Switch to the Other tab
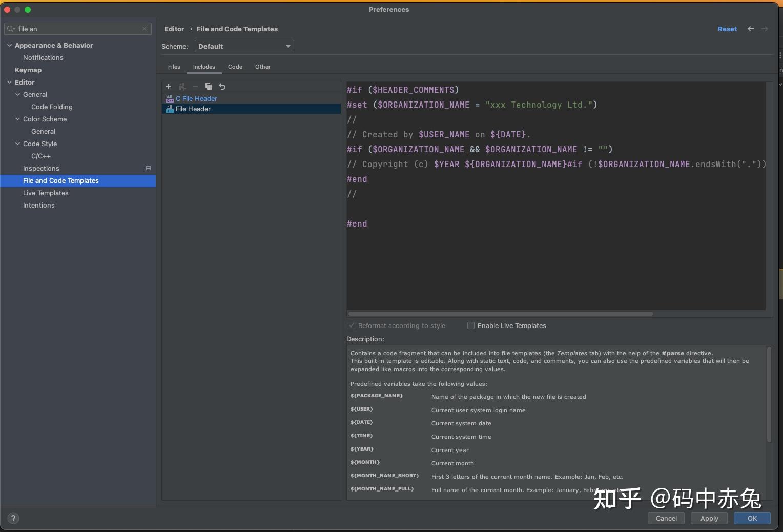 click(263, 67)
